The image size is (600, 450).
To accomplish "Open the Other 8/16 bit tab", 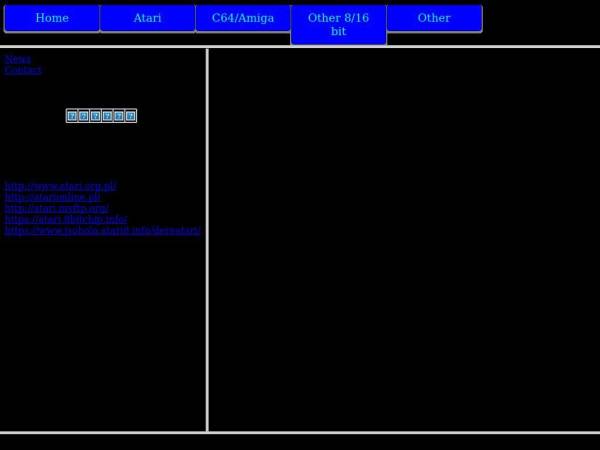I will tap(338, 24).
